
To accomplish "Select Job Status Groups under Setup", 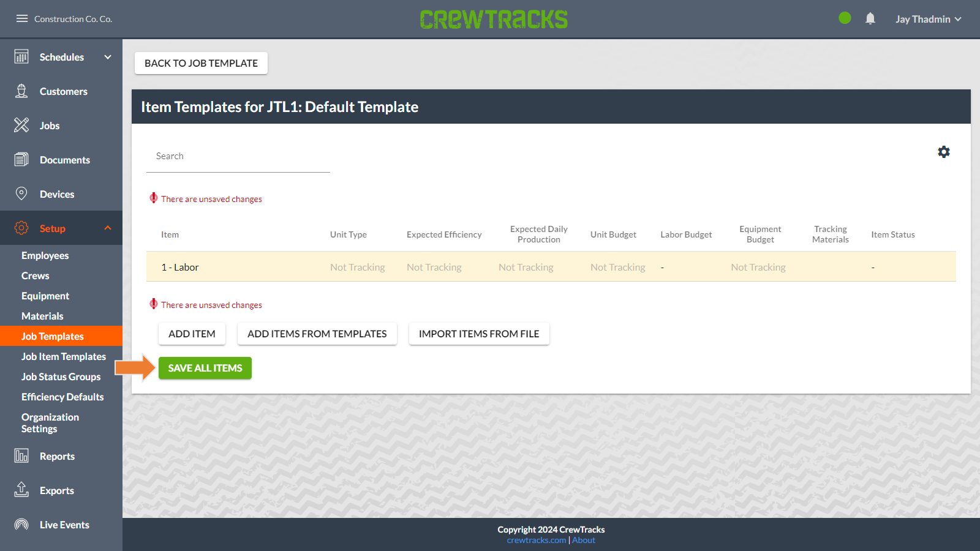I will coord(61,377).
